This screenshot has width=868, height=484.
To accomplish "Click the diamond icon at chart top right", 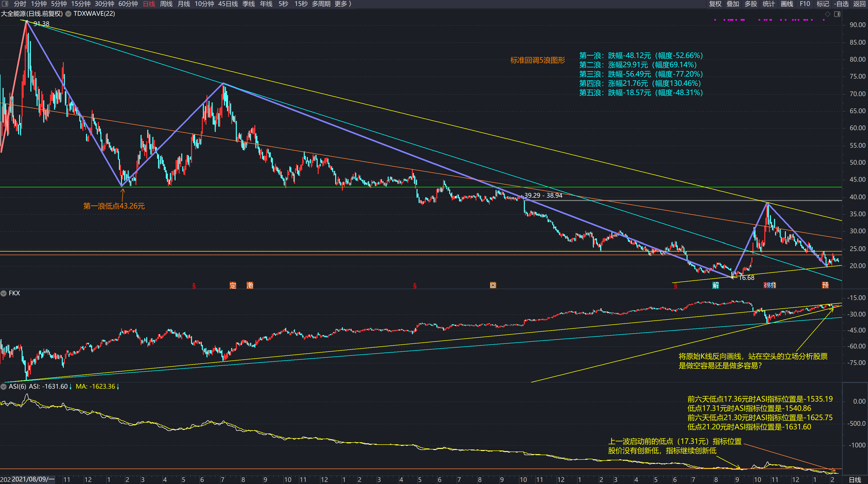I will [x=828, y=14].
